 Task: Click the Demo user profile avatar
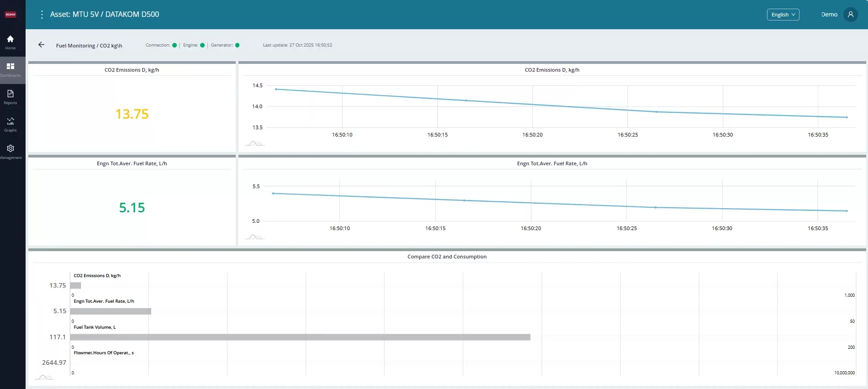pos(850,15)
